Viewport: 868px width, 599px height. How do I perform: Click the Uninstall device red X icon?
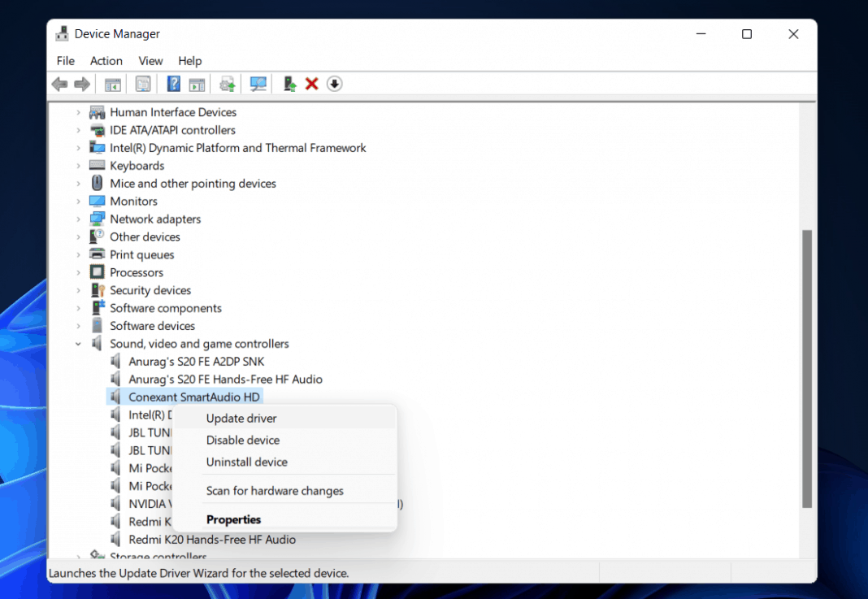pos(311,84)
